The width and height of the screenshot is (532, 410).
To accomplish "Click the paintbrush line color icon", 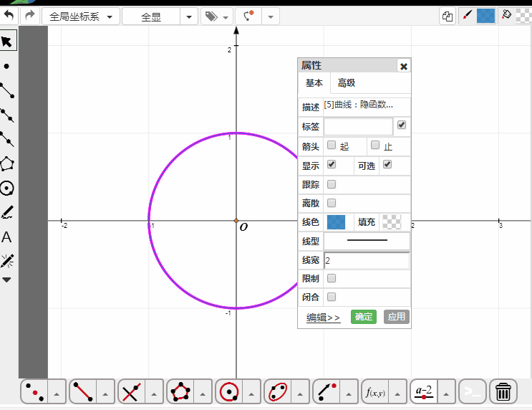I will click(x=467, y=16).
